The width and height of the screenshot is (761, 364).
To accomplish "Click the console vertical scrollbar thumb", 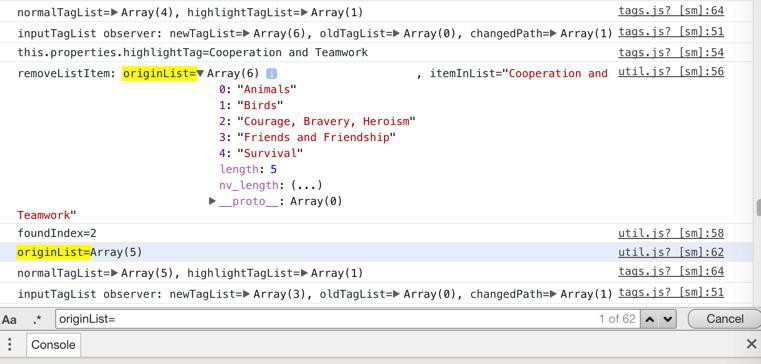I will 758,208.
